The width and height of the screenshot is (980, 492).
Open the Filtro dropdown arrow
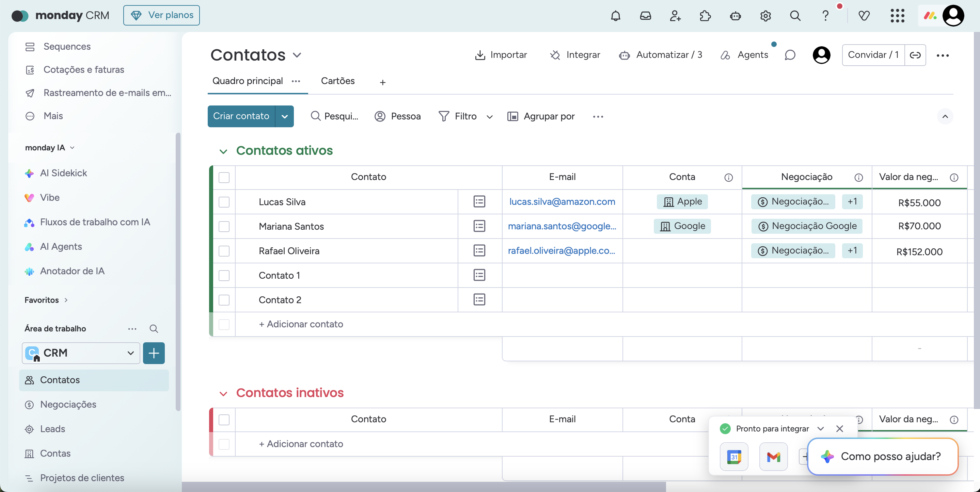tap(490, 117)
